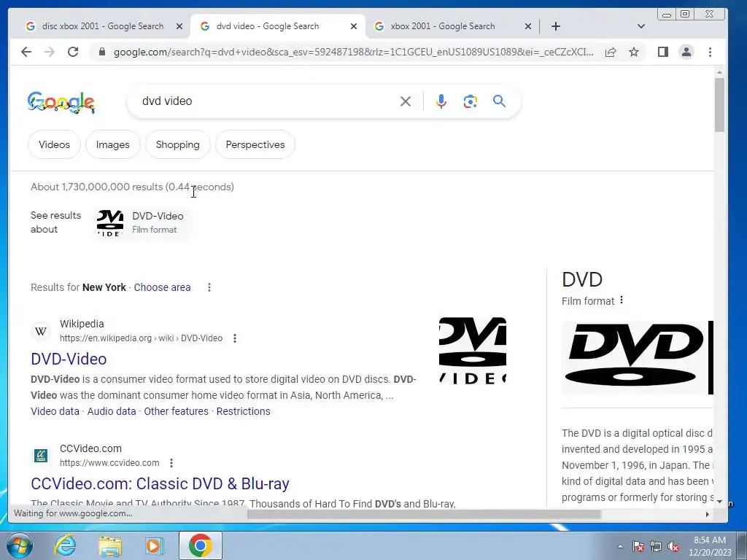Image resolution: width=747 pixels, height=560 pixels.
Task: Open Windows Explorer from taskbar
Action: [110, 546]
